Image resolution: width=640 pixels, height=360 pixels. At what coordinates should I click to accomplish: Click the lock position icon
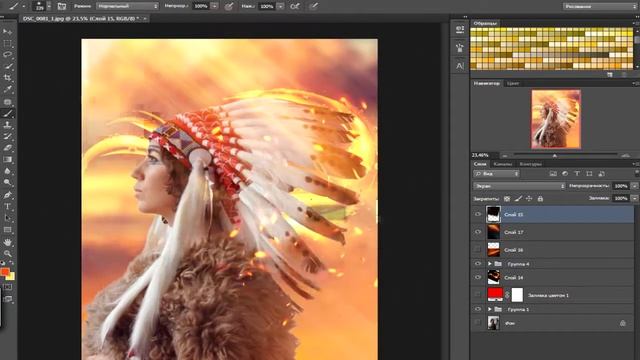pyautogui.click(x=529, y=199)
